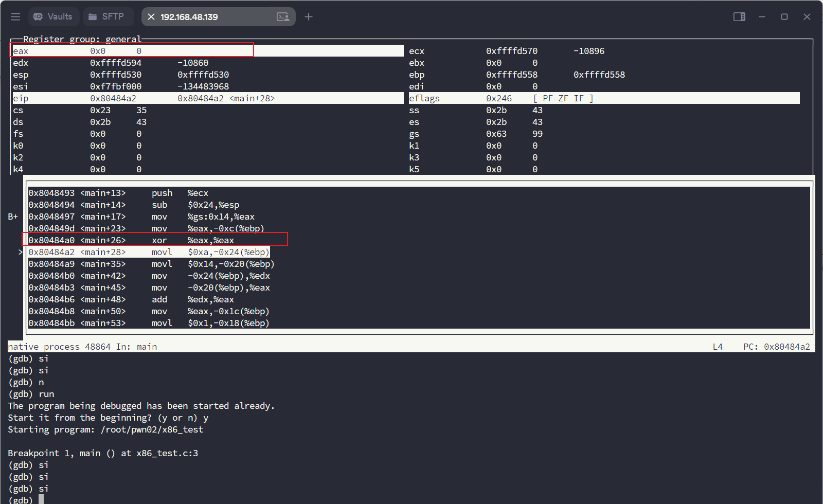Click ecx value 0xffffd570
This screenshot has width=823, height=504.
point(512,51)
